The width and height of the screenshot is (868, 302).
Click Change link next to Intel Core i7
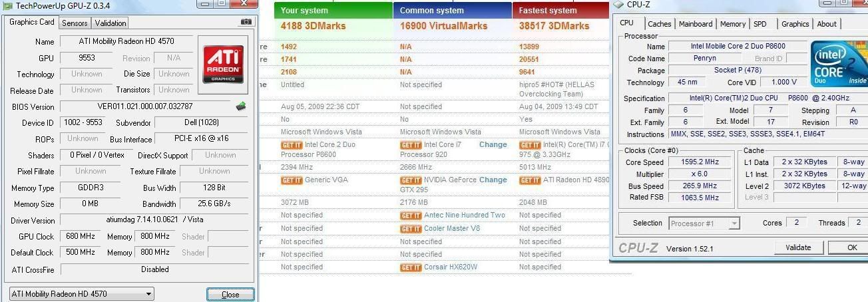493,144
